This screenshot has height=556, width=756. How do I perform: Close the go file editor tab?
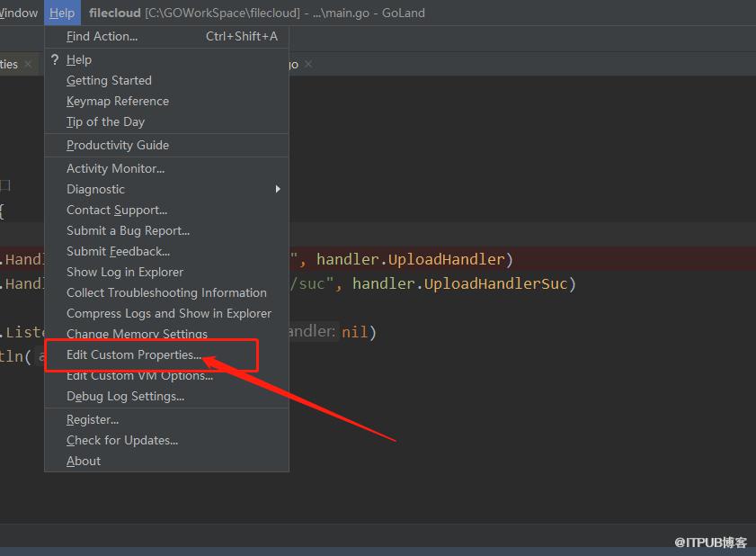308,64
